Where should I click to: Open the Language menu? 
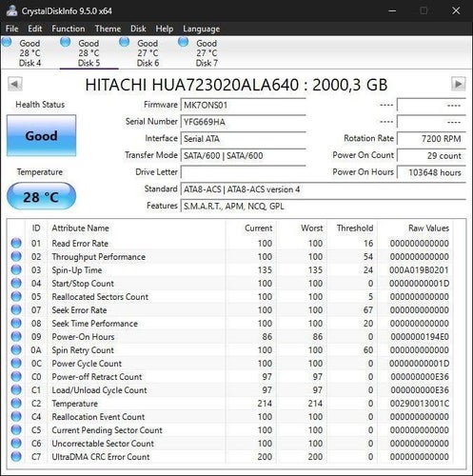tap(201, 30)
